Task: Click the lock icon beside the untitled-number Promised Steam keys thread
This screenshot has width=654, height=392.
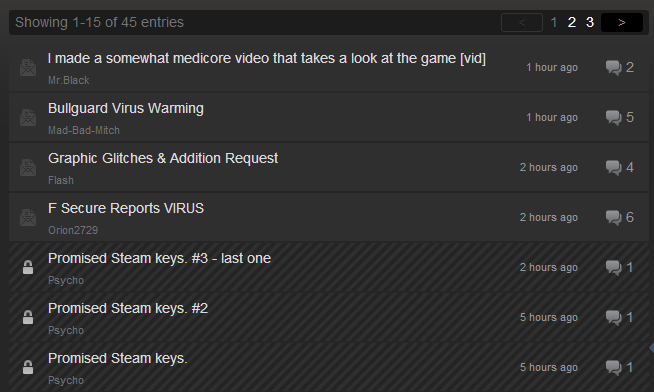Action: click(28, 367)
